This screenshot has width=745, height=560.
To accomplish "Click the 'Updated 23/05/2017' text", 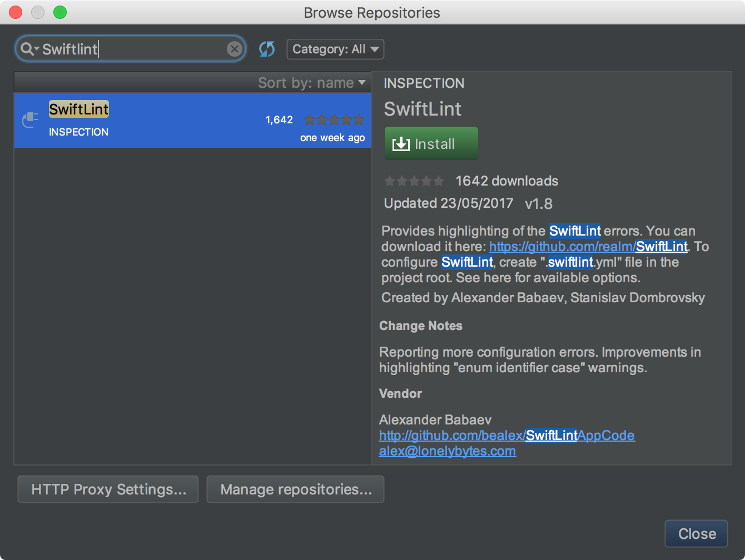I will point(449,203).
